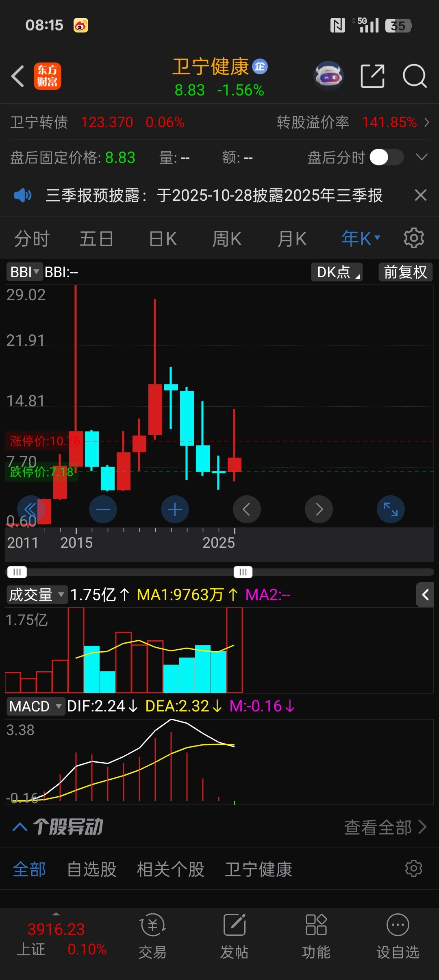Tap the blue enterprise badge beside stock name
The height and width of the screenshot is (980, 439).
pyautogui.click(x=260, y=67)
